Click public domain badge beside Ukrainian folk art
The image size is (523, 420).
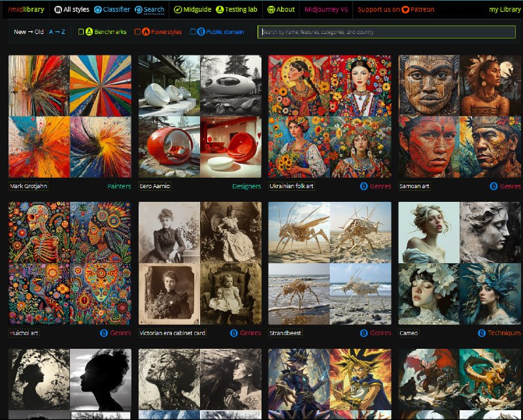tap(363, 186)
